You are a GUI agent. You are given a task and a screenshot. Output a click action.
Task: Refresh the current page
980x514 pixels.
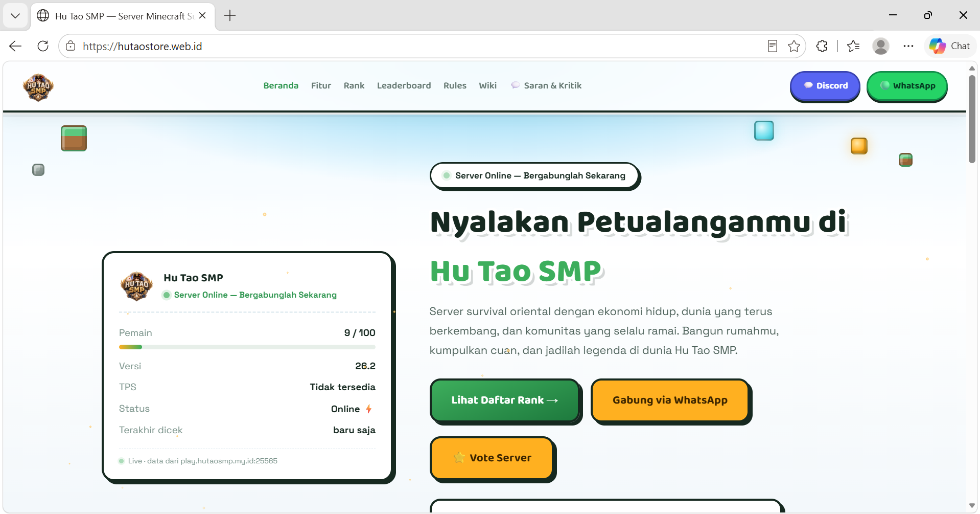[43, 46]
